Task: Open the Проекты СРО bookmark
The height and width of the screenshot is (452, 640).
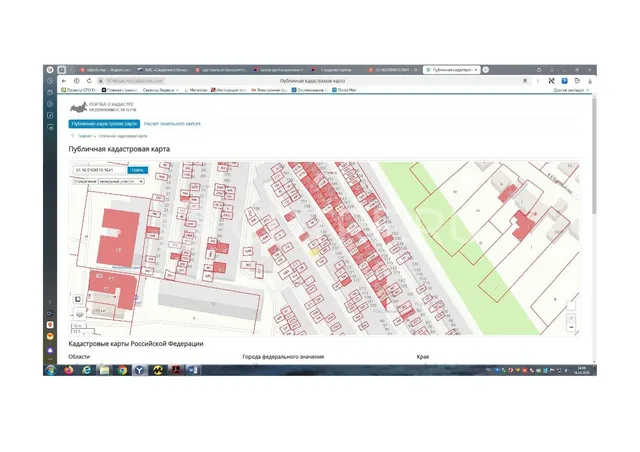Action: [x=79, y=90]
